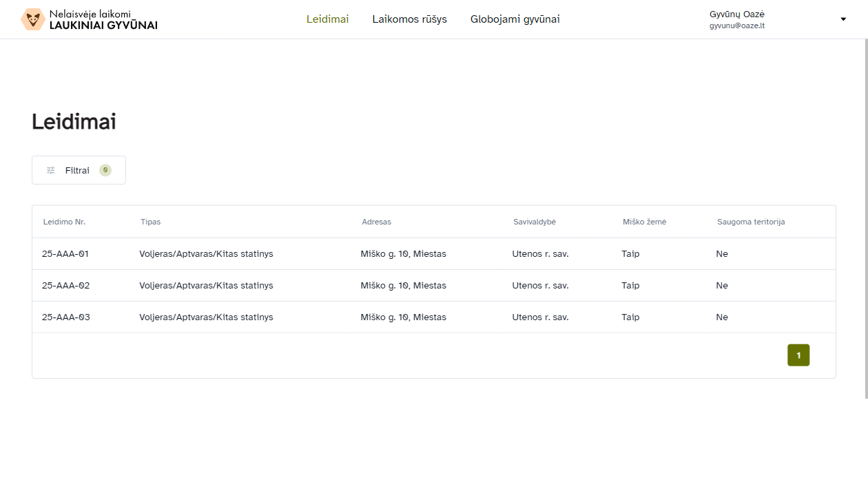Click type cell in row 25-AAA-01
The image size is (868, 482).
pyautogui.click(x=206, y=254)
